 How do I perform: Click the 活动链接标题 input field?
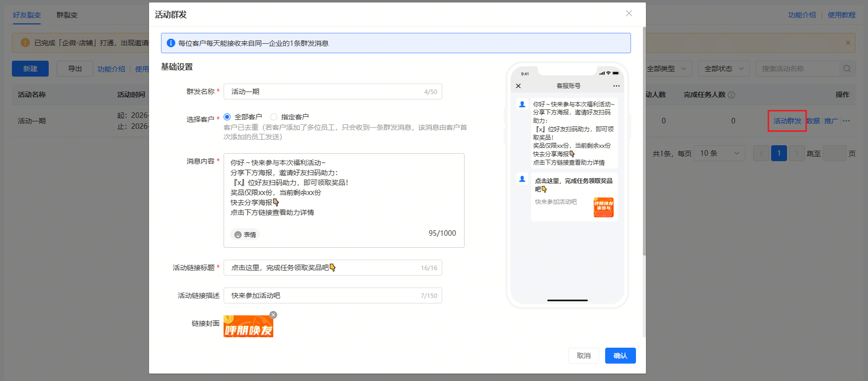pyautogui.click(x=333, y=268)
